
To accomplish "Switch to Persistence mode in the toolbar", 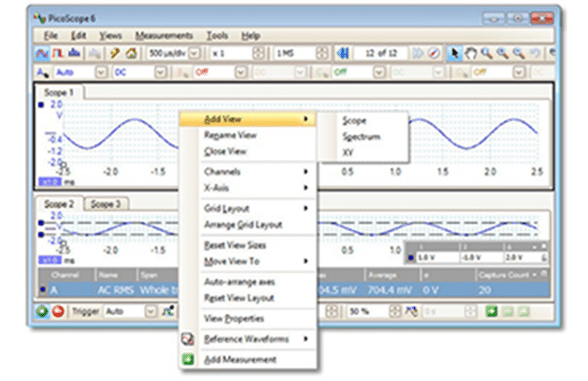I will (58, 53).
